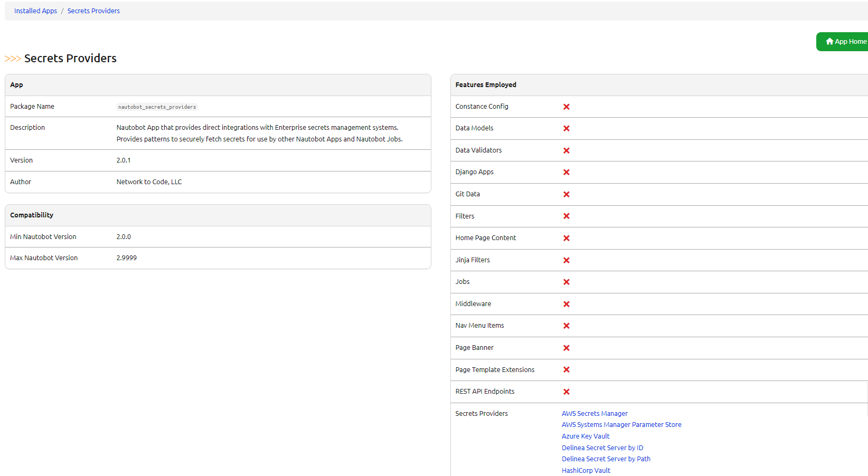This screenshot has width=868, height=476.
Task: Click the red X next to Git Data
Action: coord(566,195)
